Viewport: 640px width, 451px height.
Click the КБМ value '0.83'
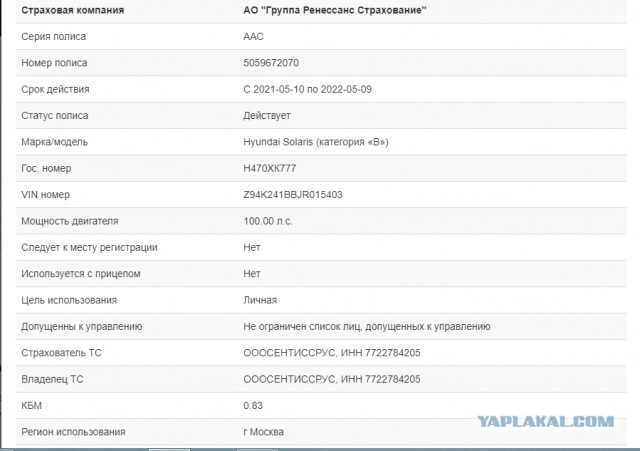tap(253, 406)
